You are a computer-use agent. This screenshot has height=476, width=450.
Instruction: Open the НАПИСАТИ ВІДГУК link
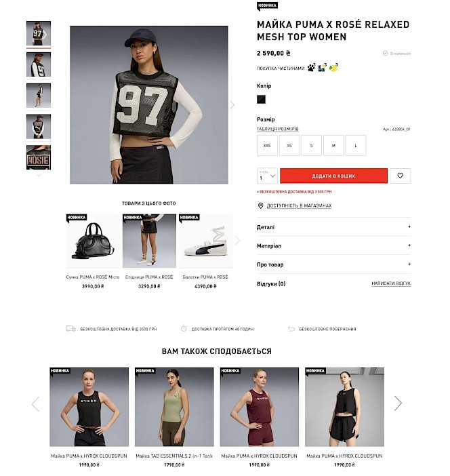(x=391, y=283)
